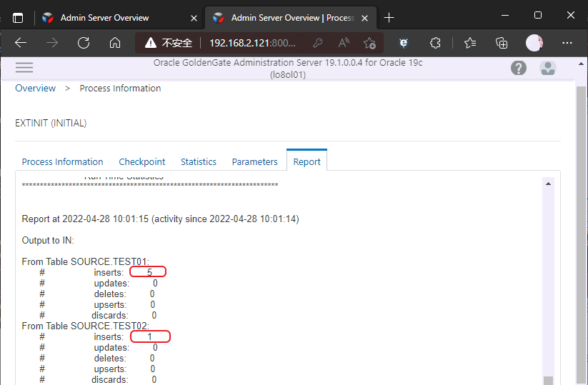The image size is (588, 385).
Task: Reload the page with refresh icon
Action: pyautogui.click(x=84, y=43)
